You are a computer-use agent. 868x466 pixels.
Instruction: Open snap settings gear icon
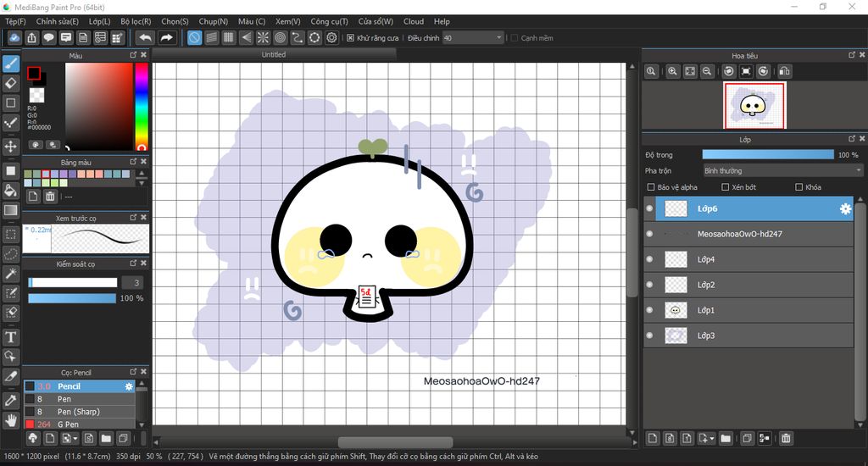coord(331,37)
